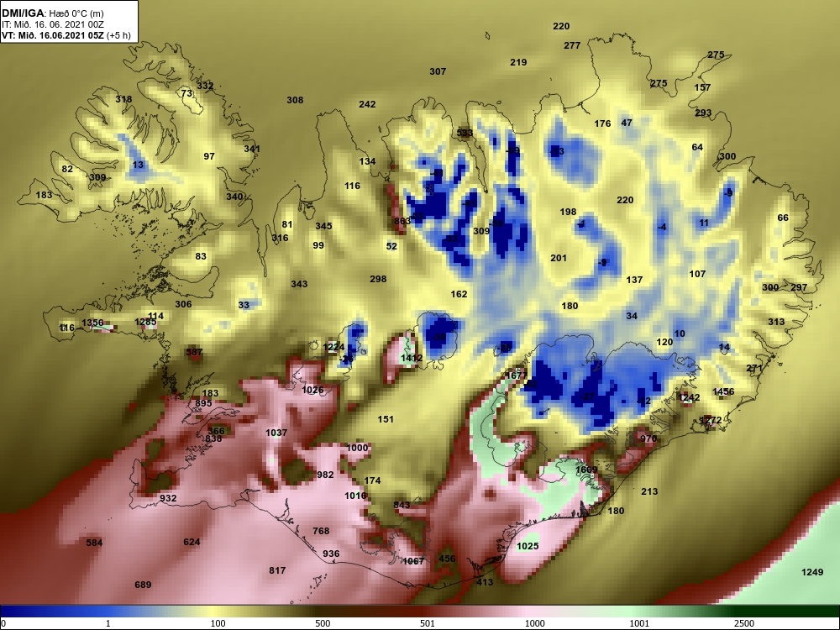Click the map value '587'
Screen dimensions: 840x630
(195, 353)
